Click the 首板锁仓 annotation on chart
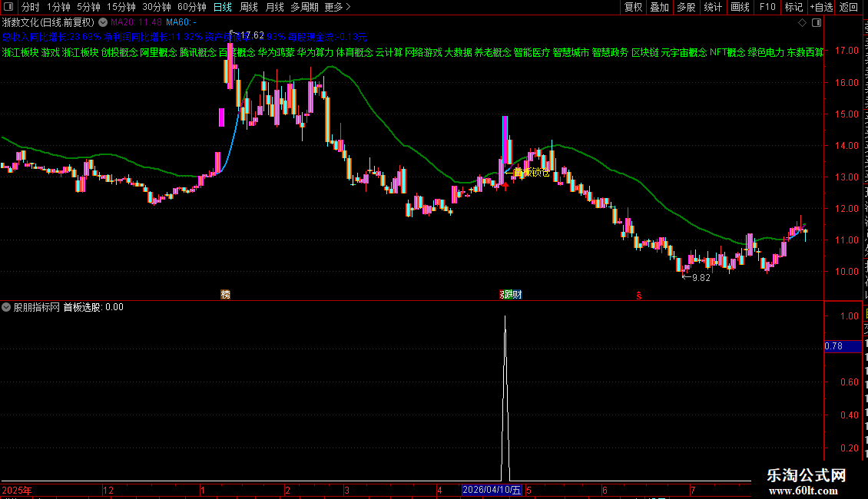Viewport: 868px width, 499px height. coord(532,173)
